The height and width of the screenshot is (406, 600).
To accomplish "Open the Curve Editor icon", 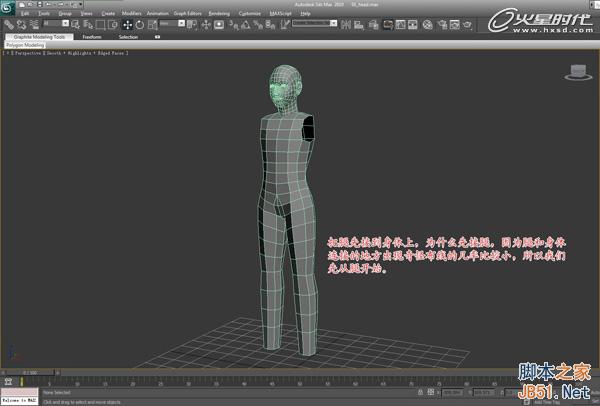I will tap(400, 25).
